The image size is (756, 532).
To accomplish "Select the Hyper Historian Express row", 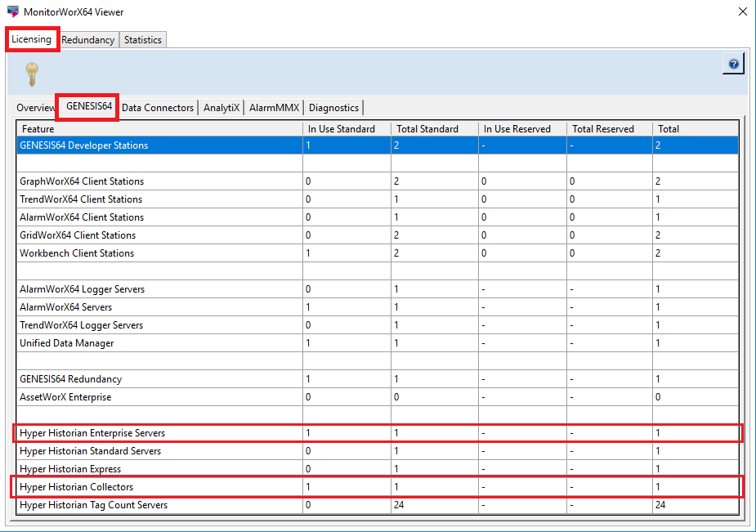I will (378, 469).
